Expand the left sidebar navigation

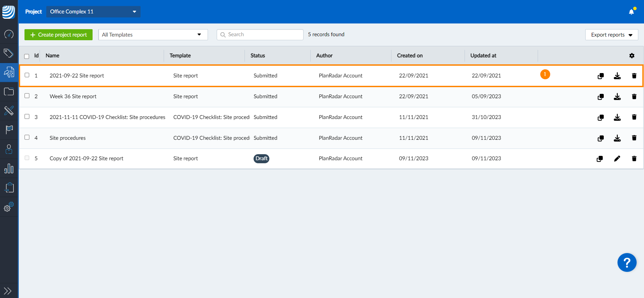(x=8, y=291)
